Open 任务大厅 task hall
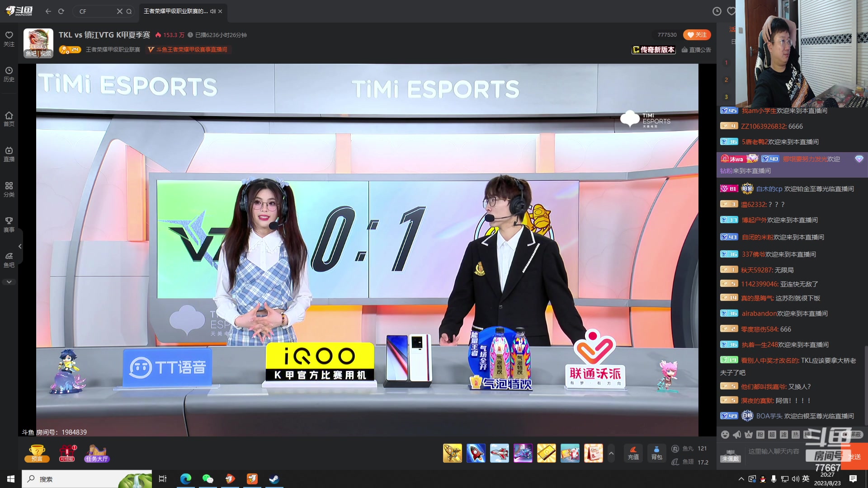The image size is (868, 488). point(97,453)
